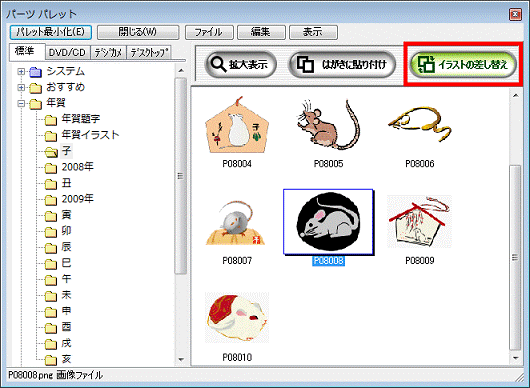Screen dimensions: 530x388
Task: Click the イラストの差し替え button
Action: coord(463,64)
